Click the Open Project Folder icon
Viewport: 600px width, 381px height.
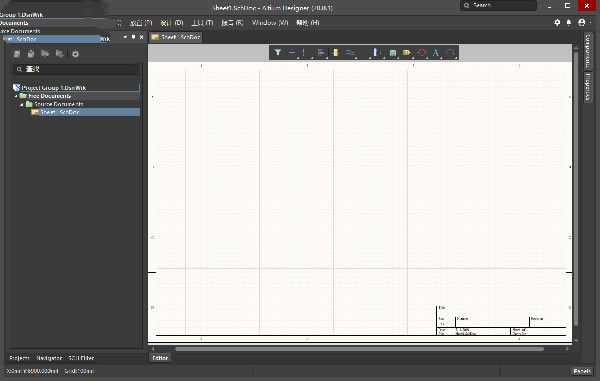click(x=45, y=54)
